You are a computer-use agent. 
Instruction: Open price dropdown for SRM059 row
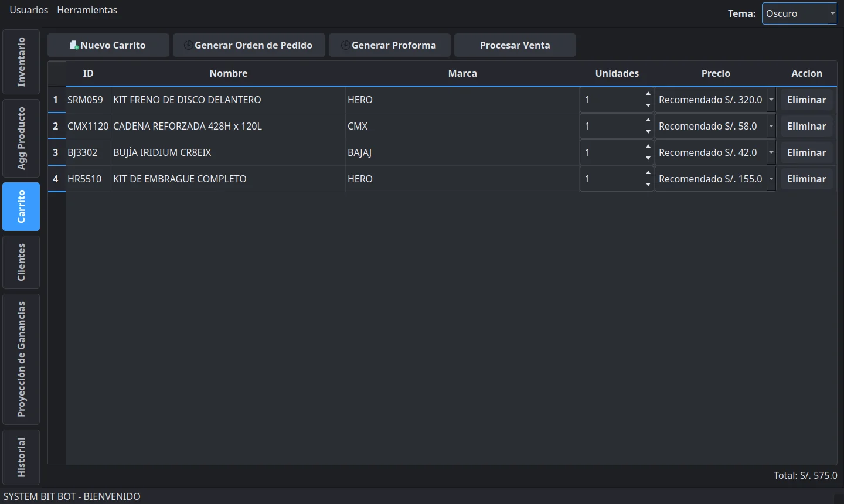click(x=771, y=100)
